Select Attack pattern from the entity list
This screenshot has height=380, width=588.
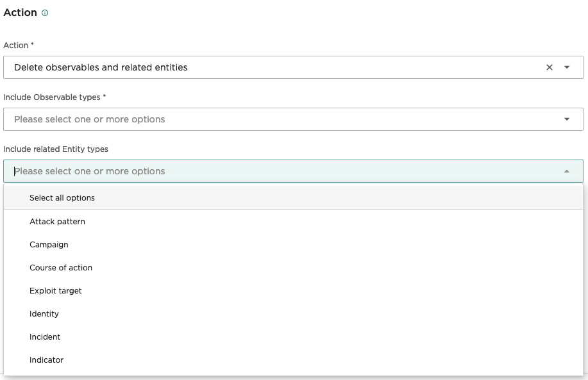(57, 221)
